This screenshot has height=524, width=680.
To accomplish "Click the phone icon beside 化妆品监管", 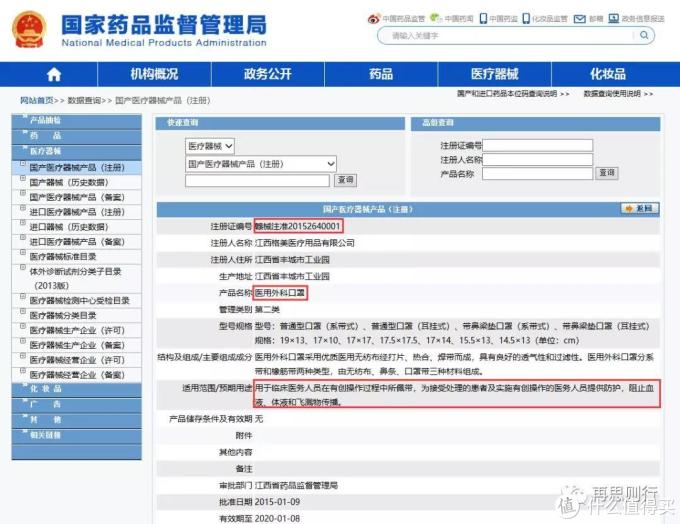I will point(526,19).
